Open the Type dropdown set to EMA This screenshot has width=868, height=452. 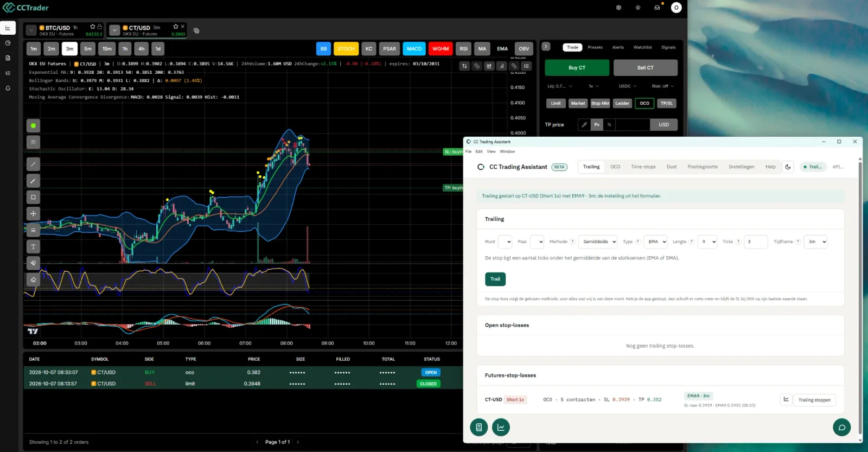[x=655, y=241]
